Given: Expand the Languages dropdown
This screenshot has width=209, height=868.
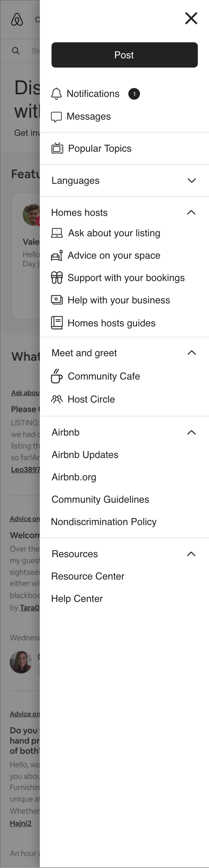Looking at the screenshot, I should click(x=192, y=181).
